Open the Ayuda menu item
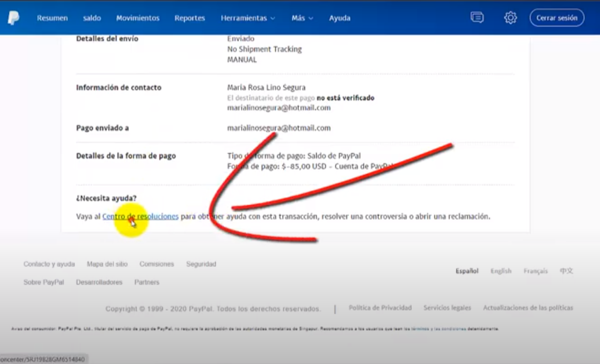 339,18
